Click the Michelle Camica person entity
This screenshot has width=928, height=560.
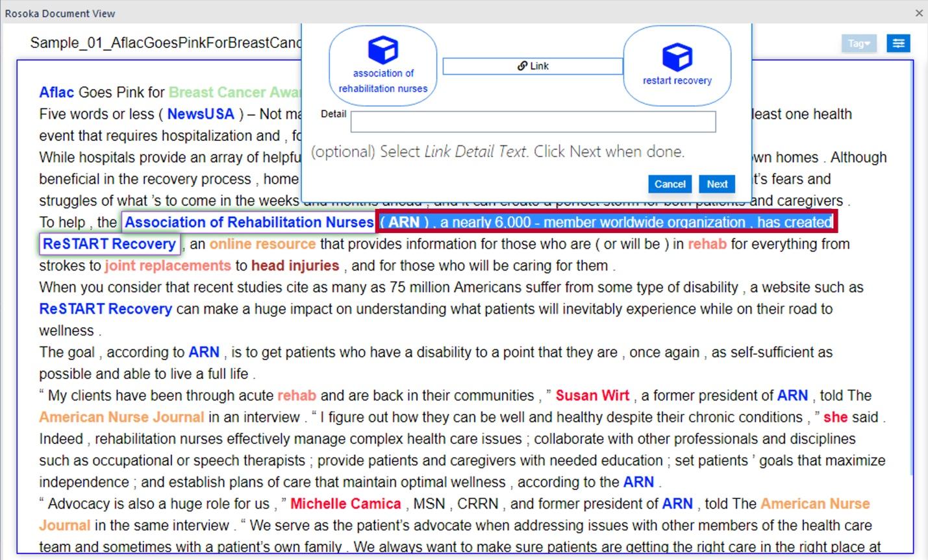pos(345,504)
